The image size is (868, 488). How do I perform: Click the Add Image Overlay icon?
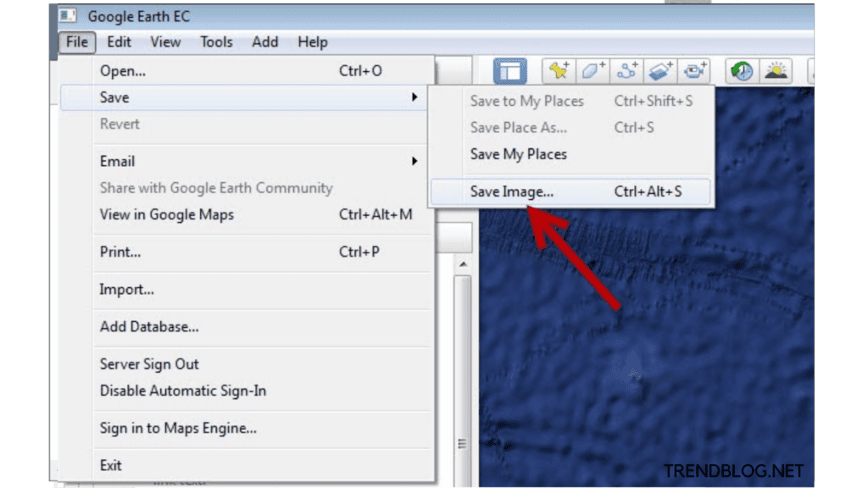pos(660,71)
